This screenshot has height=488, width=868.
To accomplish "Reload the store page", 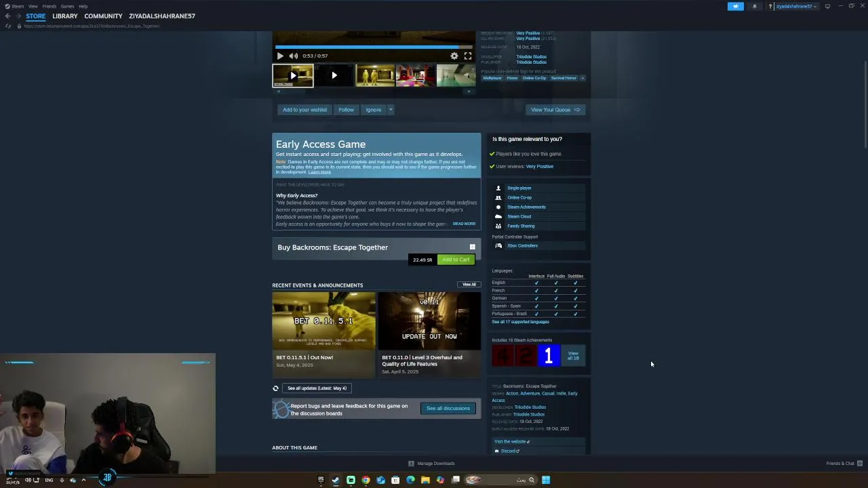I will click(8, 26).
